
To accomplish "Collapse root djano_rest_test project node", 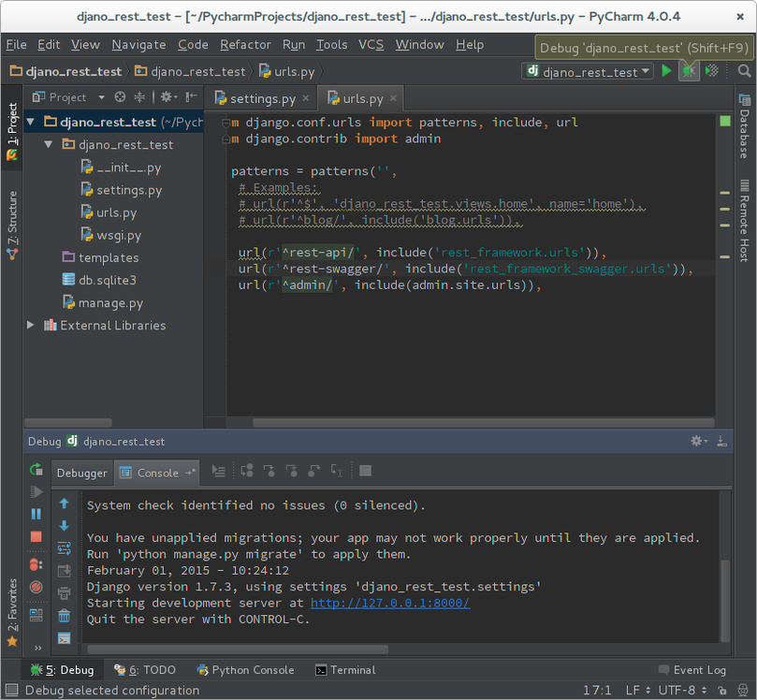I will 31,122.
